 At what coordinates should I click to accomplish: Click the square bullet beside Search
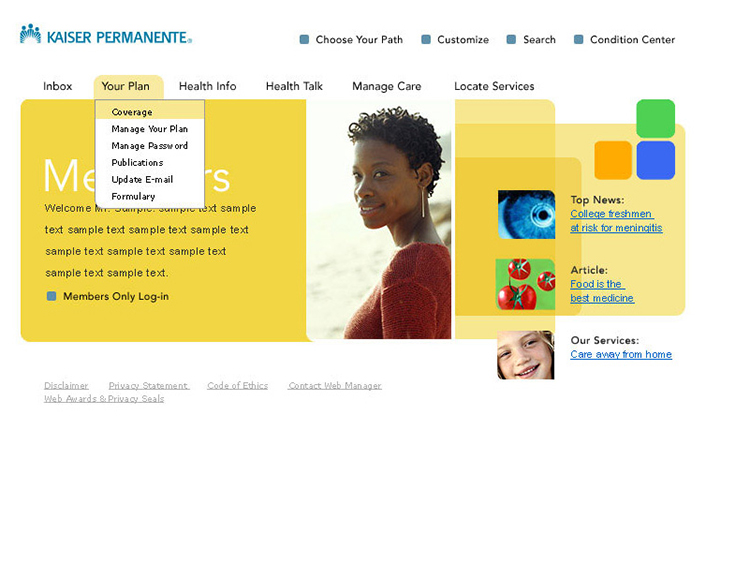511,40
